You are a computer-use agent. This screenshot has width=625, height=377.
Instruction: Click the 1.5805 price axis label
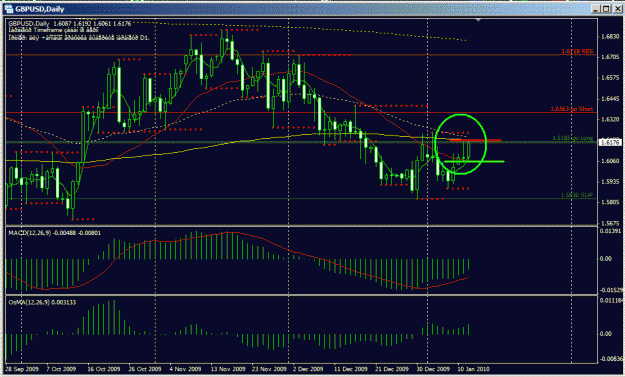610,202
